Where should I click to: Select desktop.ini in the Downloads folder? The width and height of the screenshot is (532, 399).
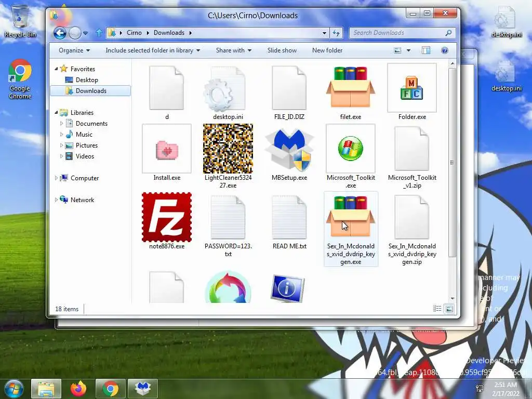(x=224, y=89)
